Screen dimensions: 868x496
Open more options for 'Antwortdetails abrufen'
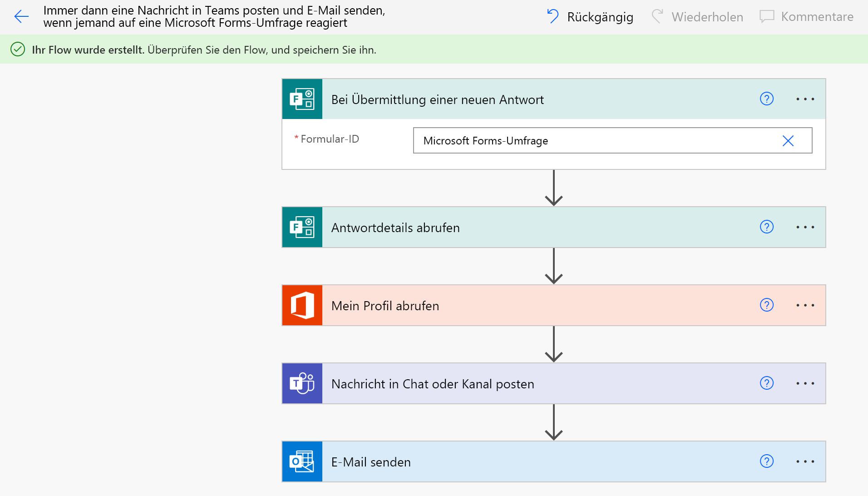pyautogui.click(x=805, y=227)
